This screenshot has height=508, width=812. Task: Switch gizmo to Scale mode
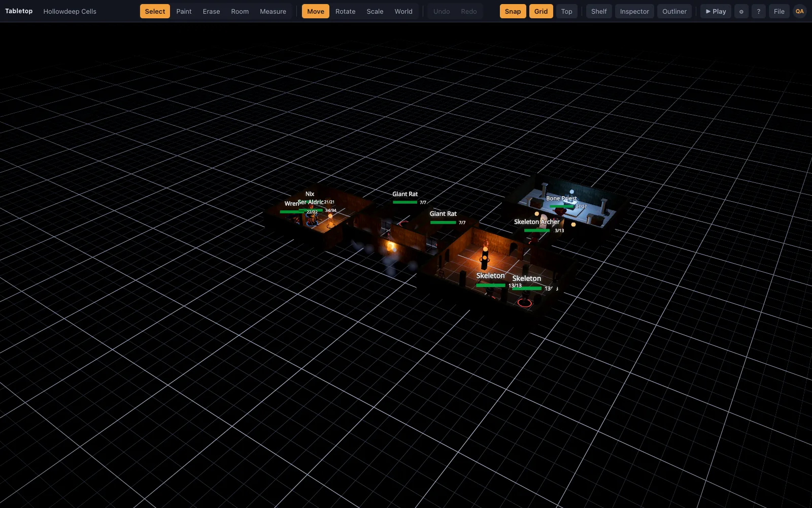click(x=375, y=11)
